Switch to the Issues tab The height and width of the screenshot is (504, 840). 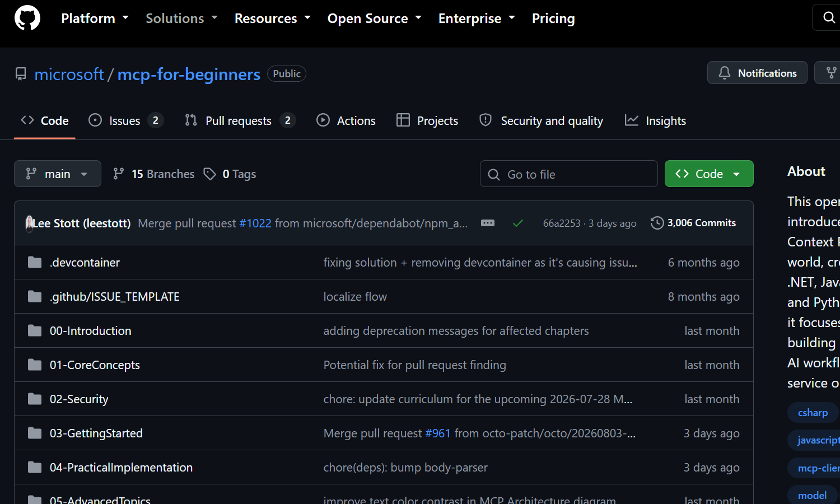point(125,120)
